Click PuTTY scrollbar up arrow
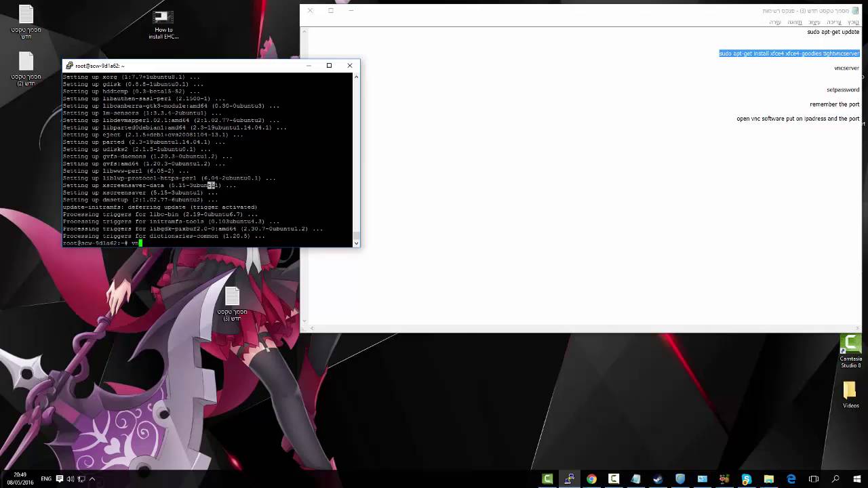 point(356,77)
